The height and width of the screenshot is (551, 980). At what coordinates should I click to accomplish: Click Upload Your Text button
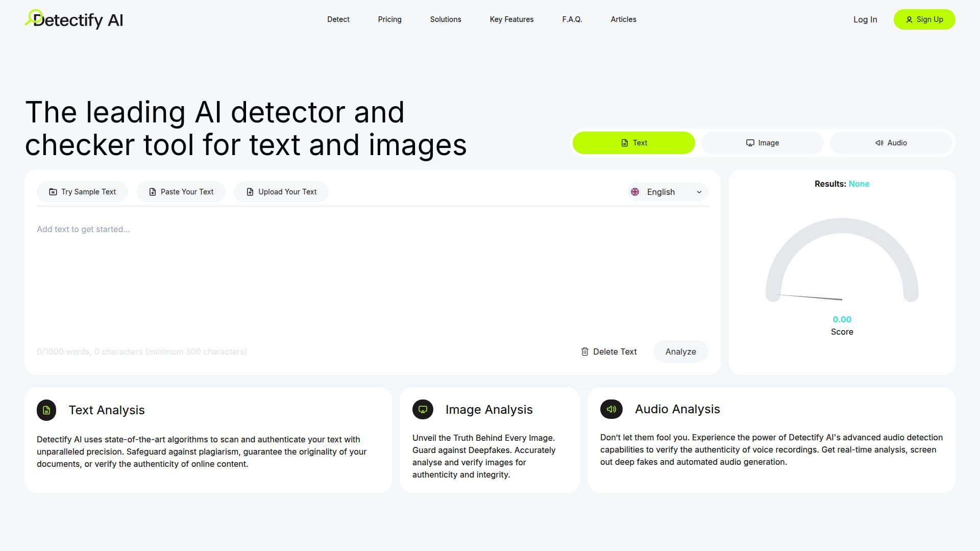(281, 192)
